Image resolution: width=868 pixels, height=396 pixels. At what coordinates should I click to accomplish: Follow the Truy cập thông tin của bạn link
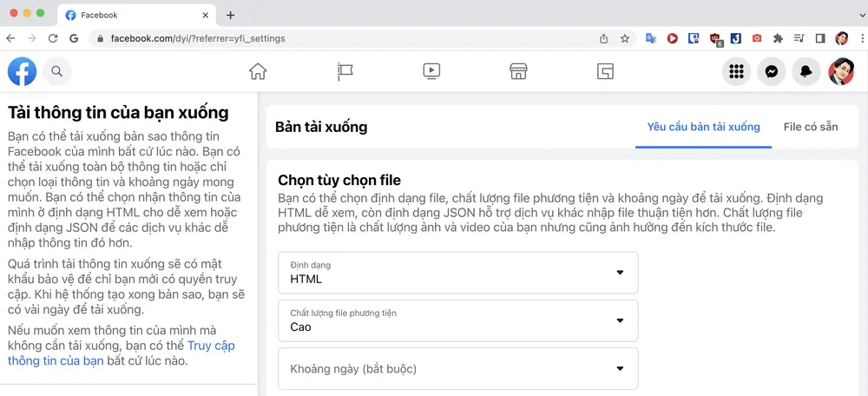point(122,353)
